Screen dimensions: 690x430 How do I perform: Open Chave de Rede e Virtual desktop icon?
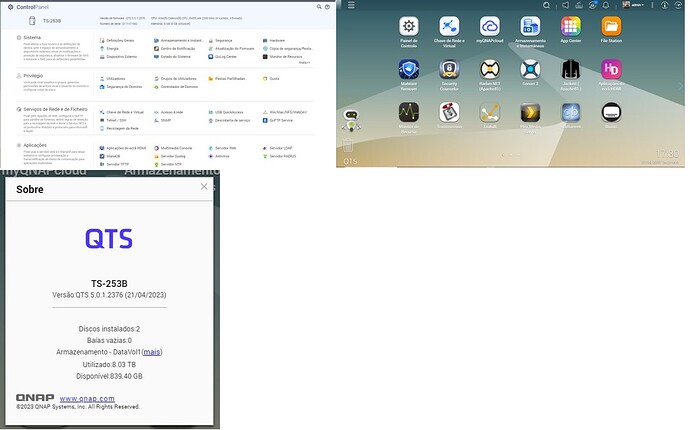pos(449,26)
